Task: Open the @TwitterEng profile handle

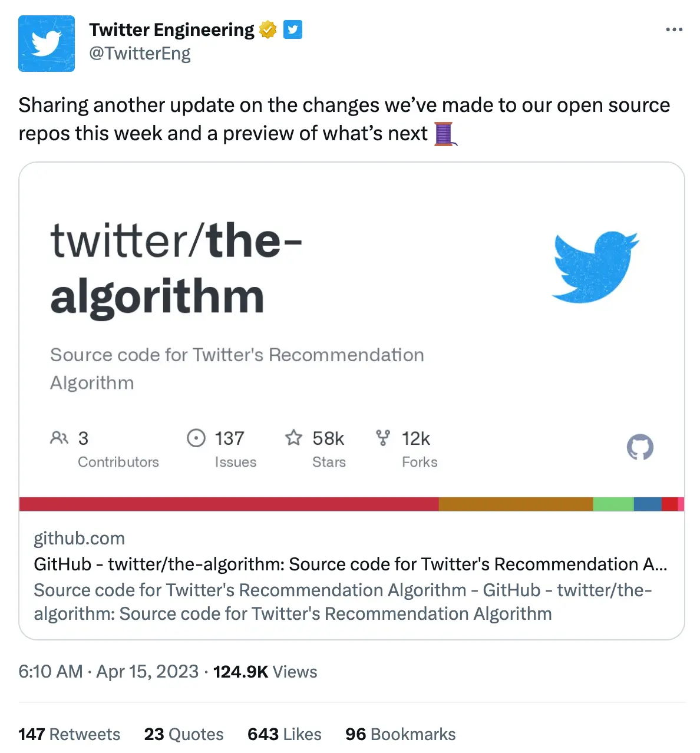Action: click(x=140, y=54)
